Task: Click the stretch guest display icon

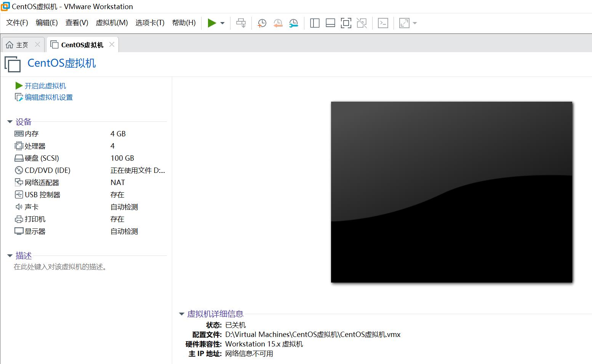Action: [404, 23]
